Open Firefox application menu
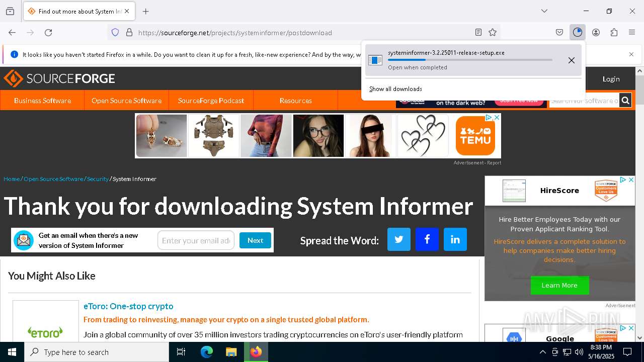Screen dimensions: 644x362 [x=632, y=33]
